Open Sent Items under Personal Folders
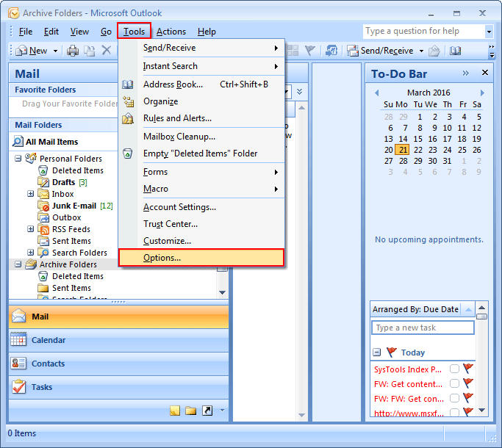The image size is (502, 448). [71, 241]
